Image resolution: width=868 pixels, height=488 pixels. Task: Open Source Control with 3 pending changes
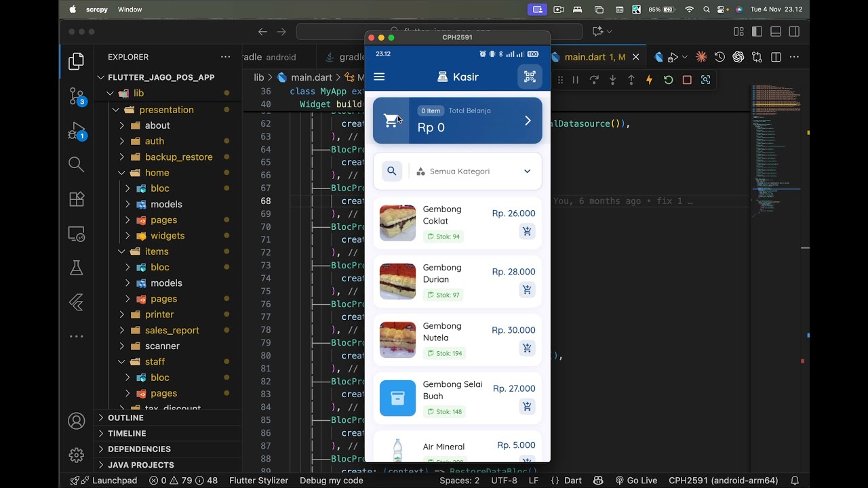click(77, 96)
